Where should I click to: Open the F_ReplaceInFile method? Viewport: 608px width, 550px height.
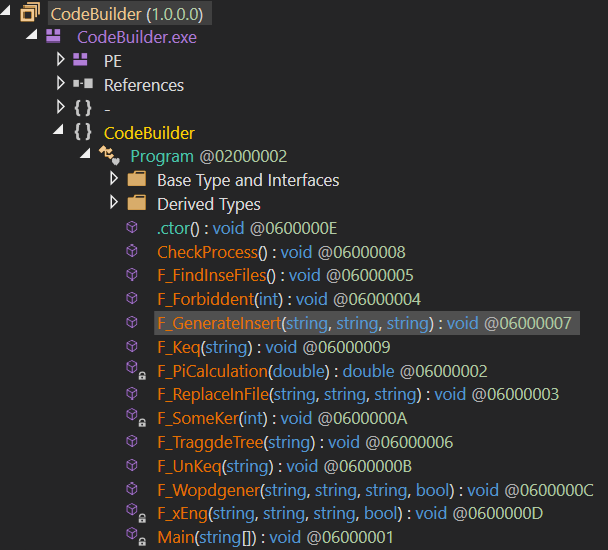[x=214, y=395]
